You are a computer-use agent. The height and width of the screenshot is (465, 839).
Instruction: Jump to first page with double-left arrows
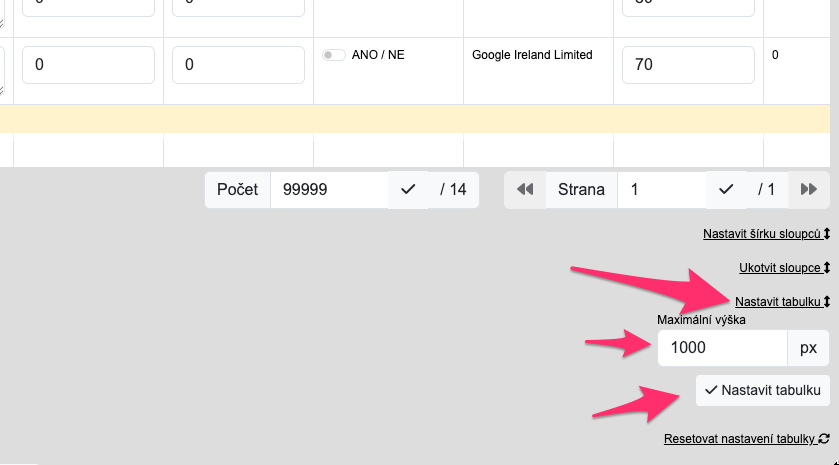pyautogui.click(x=524, y=189)
